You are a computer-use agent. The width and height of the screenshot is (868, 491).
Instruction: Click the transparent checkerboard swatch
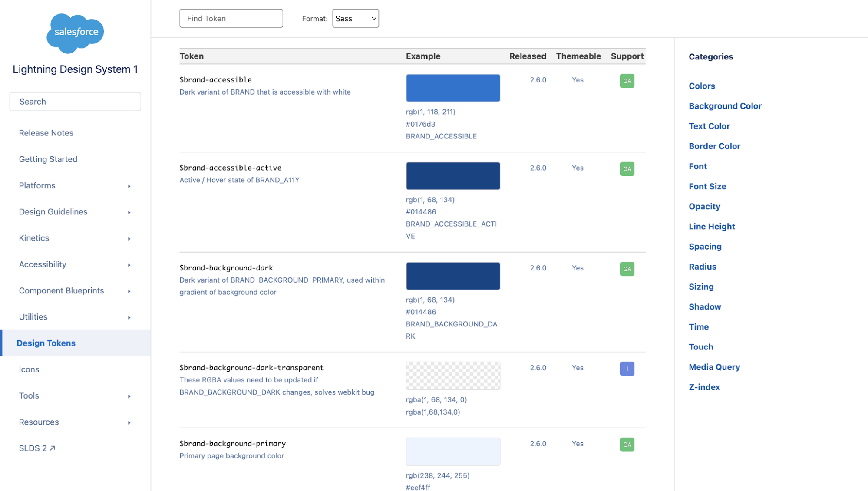tap(453, 376)
